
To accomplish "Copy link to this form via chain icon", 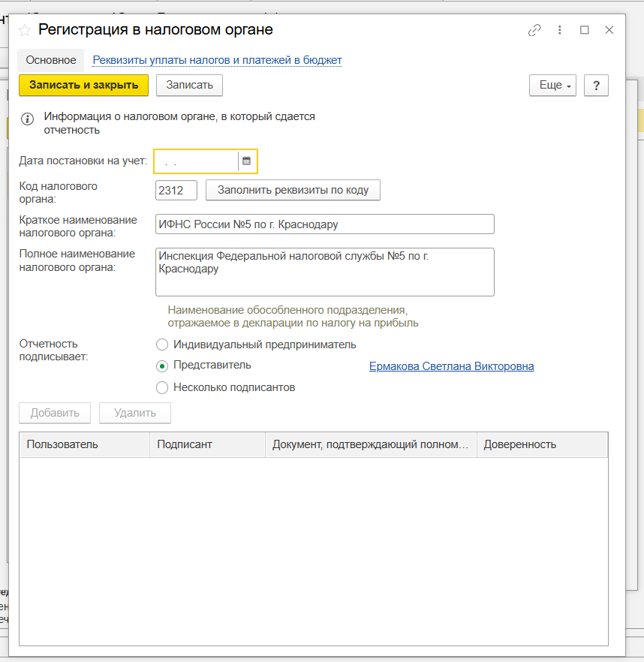I will 534,30.
